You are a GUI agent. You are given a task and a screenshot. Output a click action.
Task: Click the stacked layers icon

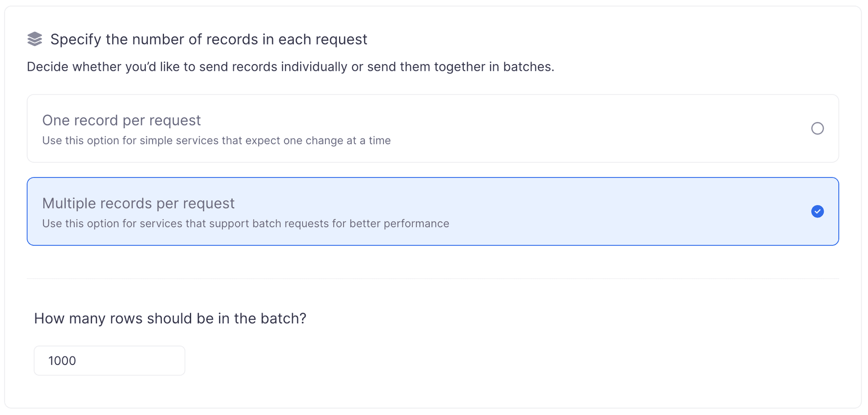[x=35, y=39]
